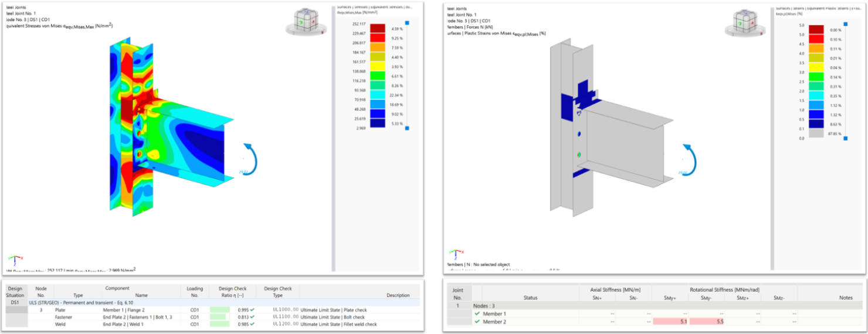This screenshot has width=868, height=334.
Task: Click the red 9.25 % stress legend swatch
Action: (x=377, y=36)
